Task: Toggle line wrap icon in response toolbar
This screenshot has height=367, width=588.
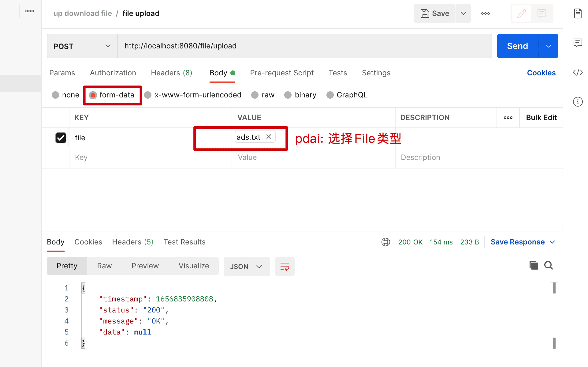Action: [x=285, y=267]
